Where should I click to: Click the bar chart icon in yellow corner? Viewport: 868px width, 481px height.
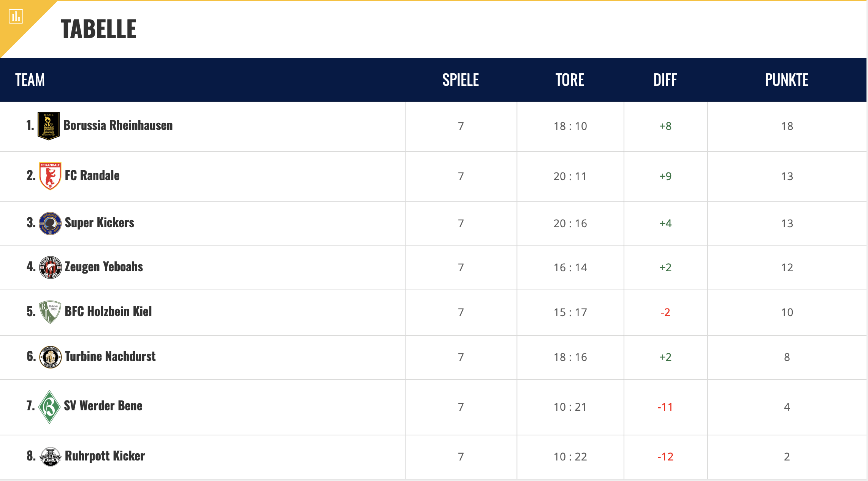point(16,16)
